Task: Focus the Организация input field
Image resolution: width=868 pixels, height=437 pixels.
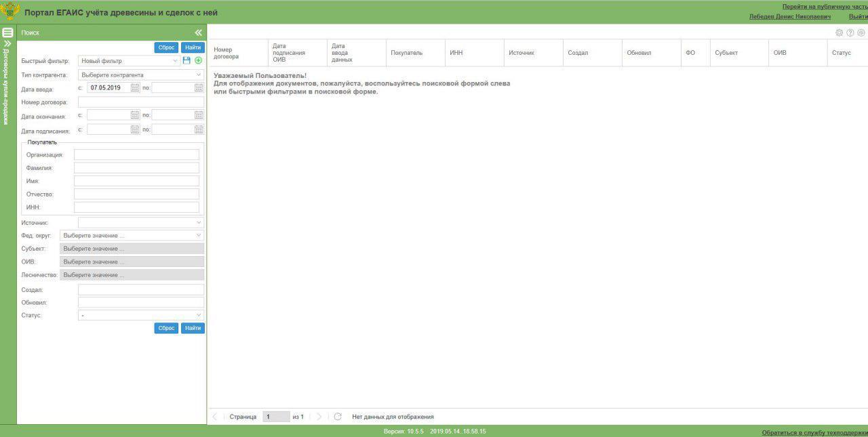Action: pyautogui.click(x=136, y=154)
